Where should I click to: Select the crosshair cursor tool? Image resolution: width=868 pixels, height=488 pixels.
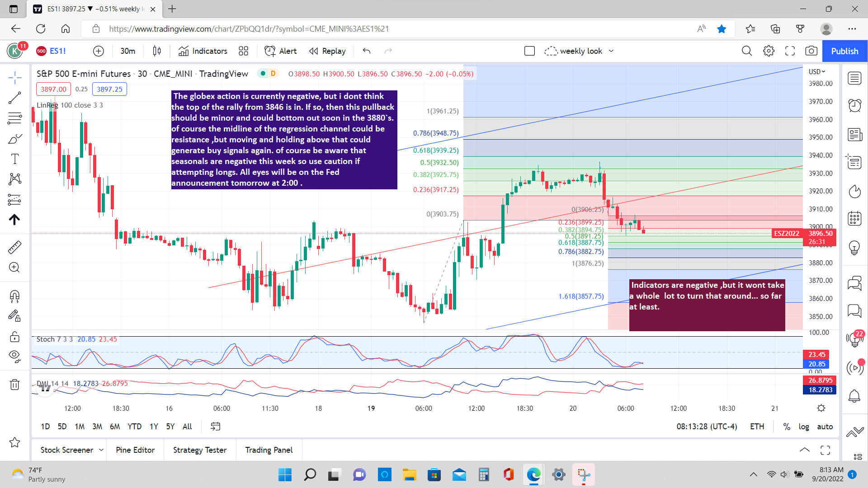point(14,78)
